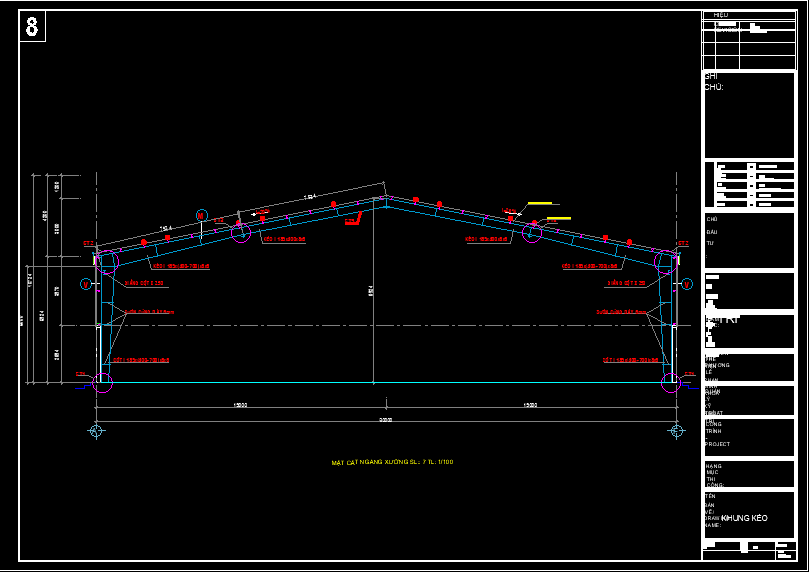The image size is (809, 572).
Task: Click the left grid axis bubble
Action: click(x=96, y=431)
